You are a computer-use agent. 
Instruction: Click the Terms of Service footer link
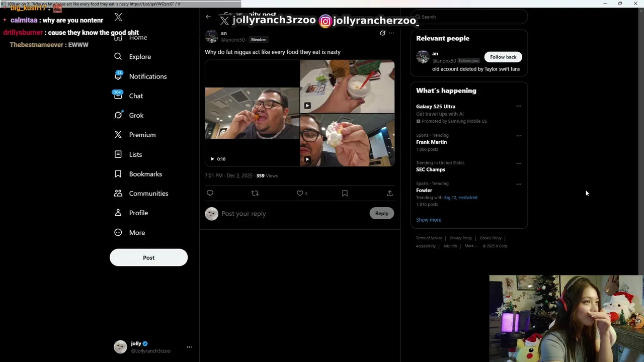tap(429, 238)
